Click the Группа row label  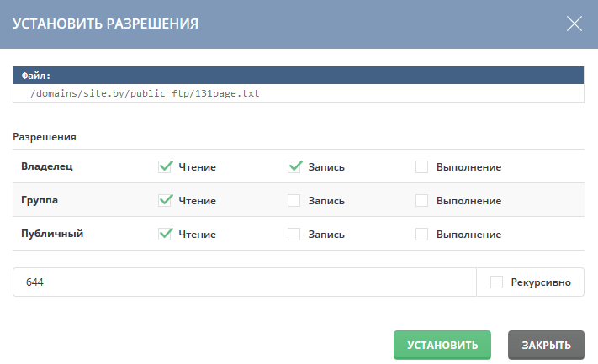pyautogui.click(x=40, y=200)
